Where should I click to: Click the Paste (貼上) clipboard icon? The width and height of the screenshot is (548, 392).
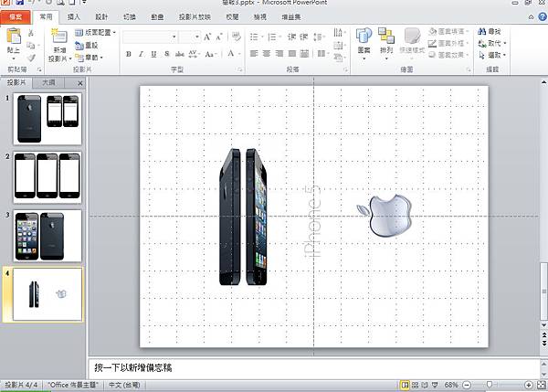tap(14, 37)
